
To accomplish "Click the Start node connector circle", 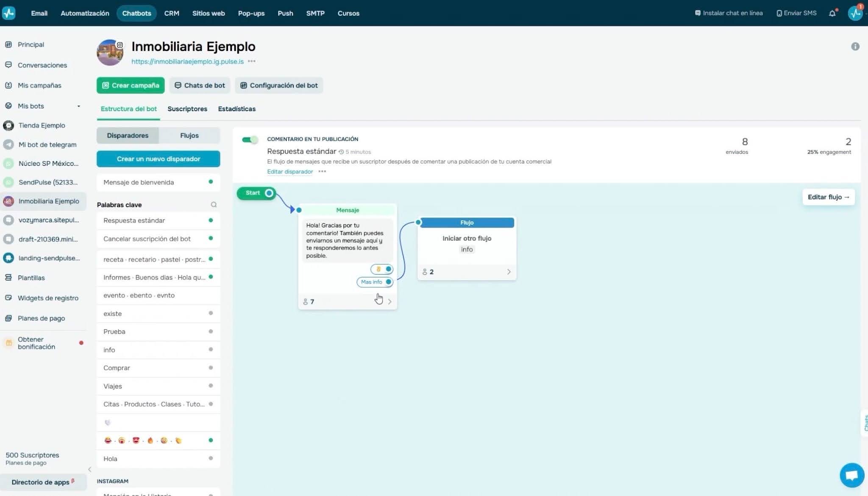I will [269, 193].
